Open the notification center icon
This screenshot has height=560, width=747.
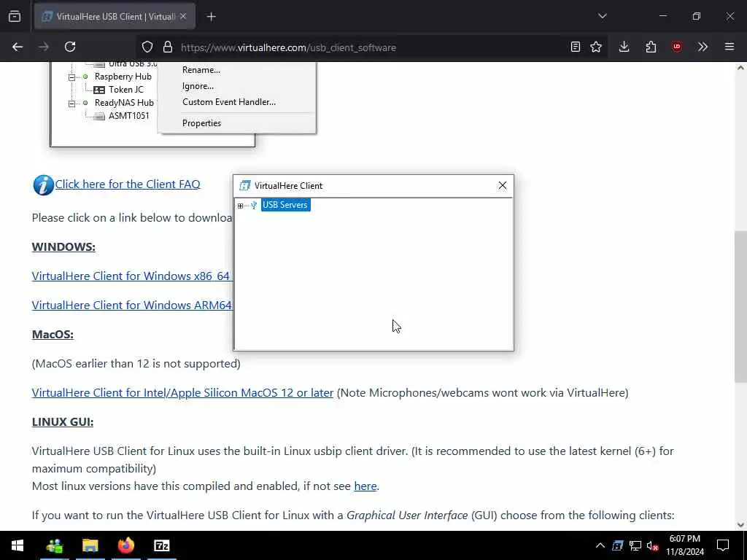723,545
